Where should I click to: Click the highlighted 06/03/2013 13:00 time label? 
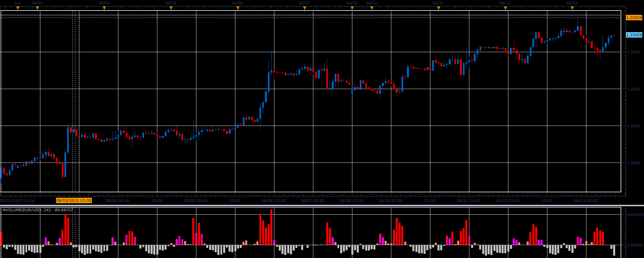(x=74, y=200)
